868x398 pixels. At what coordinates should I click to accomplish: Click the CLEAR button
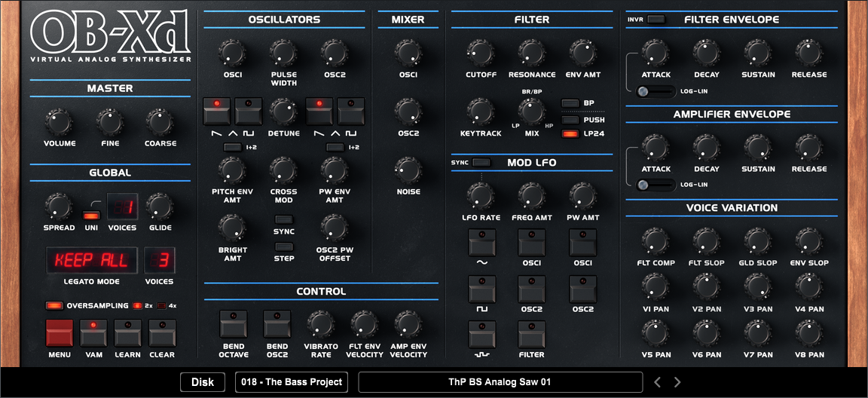pos(162,332)
